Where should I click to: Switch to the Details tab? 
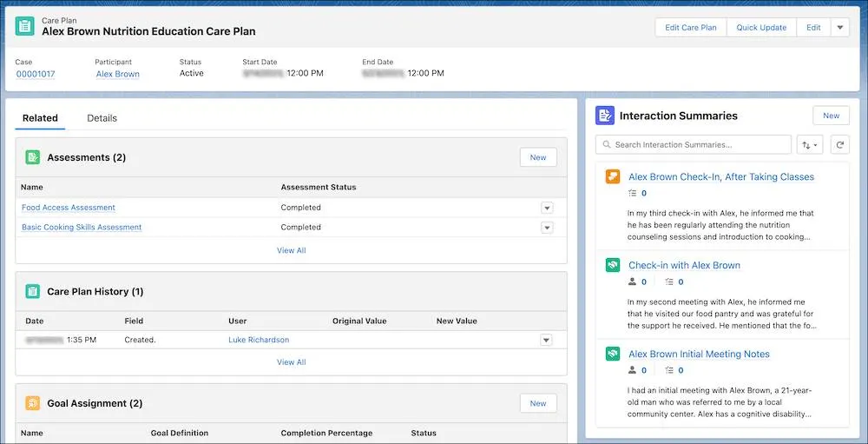click(x=102, y=118)
